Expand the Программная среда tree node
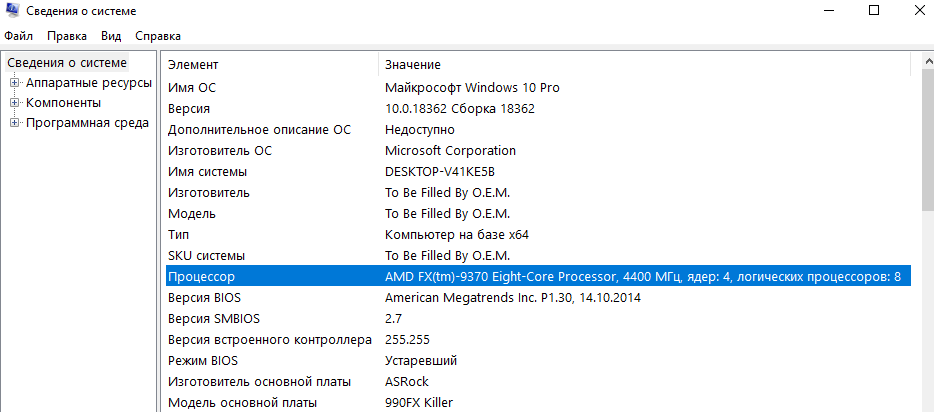 pyautogui.click(x=15, y=123)
